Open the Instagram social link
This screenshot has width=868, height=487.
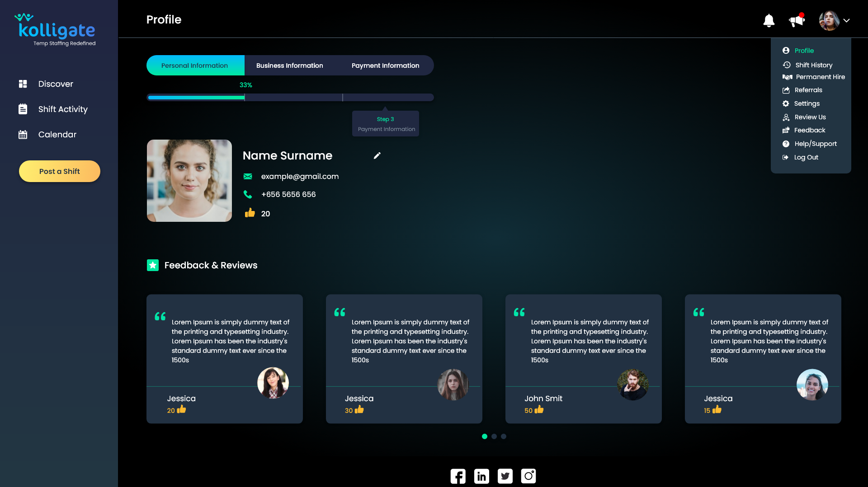528,476
